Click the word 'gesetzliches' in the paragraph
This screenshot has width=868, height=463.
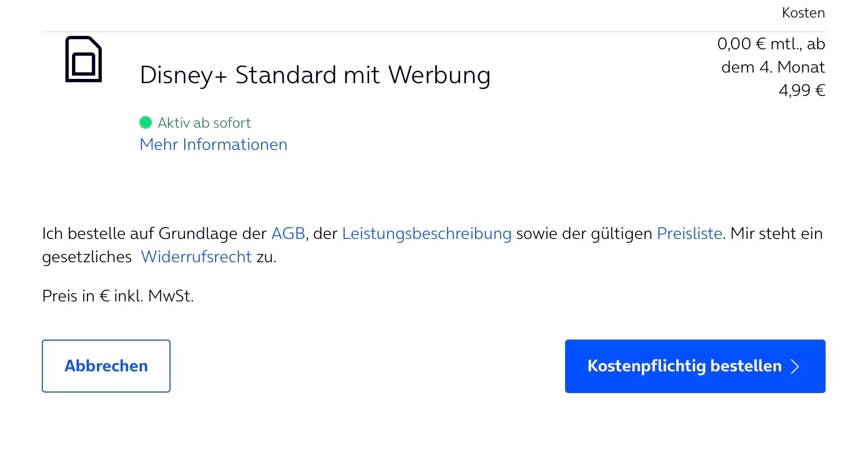coord(87,257)
